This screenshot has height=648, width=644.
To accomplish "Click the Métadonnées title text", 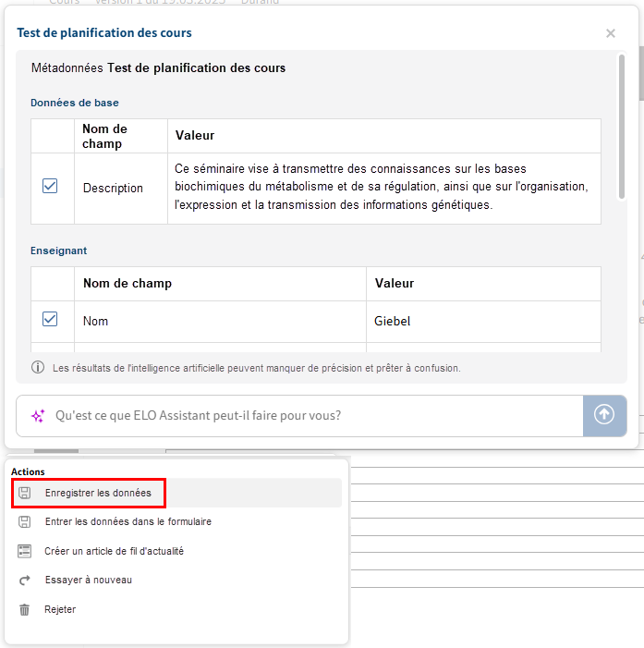I will (158, 67).
